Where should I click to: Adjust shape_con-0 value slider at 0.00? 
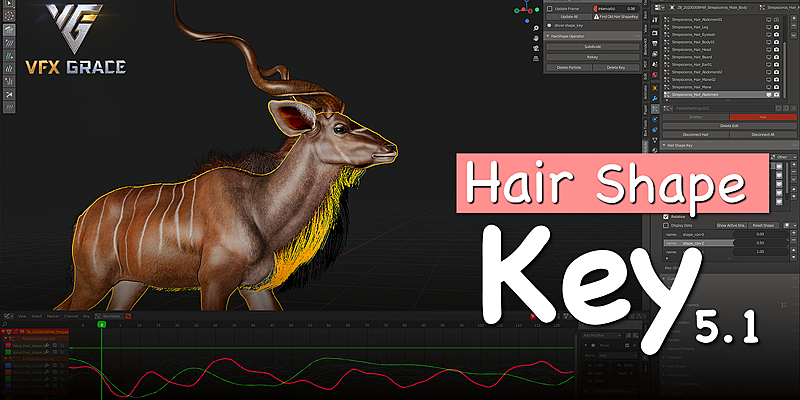coord(762,234)
